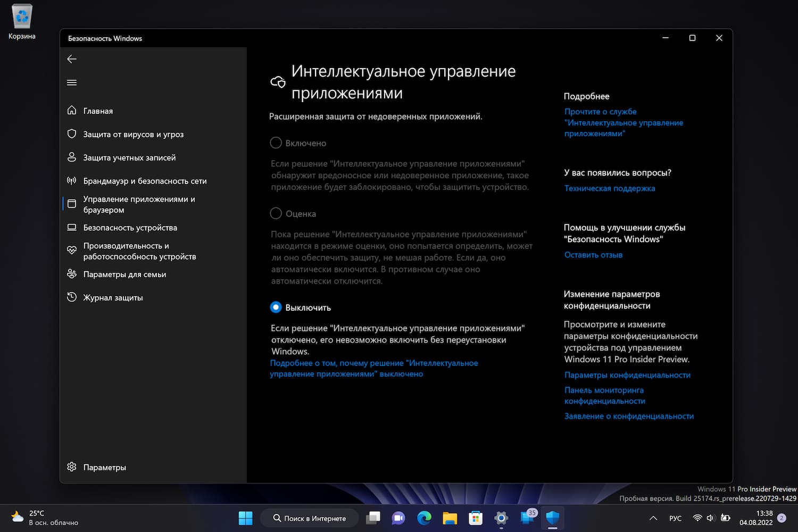This screenshot has height=532, width=798.
Task: Click the back arrow in Windows Security
Action: pyautogui.click(x=72, y=59)
